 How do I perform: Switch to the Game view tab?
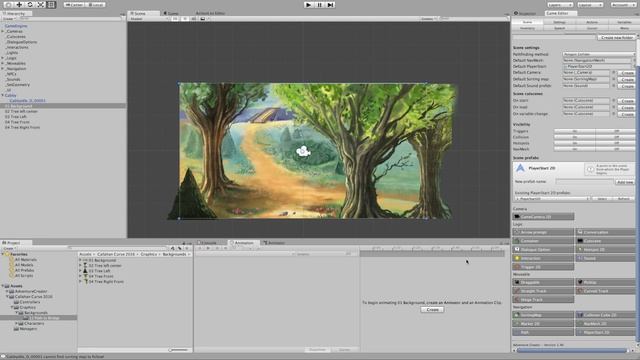(x=171, y=13)
